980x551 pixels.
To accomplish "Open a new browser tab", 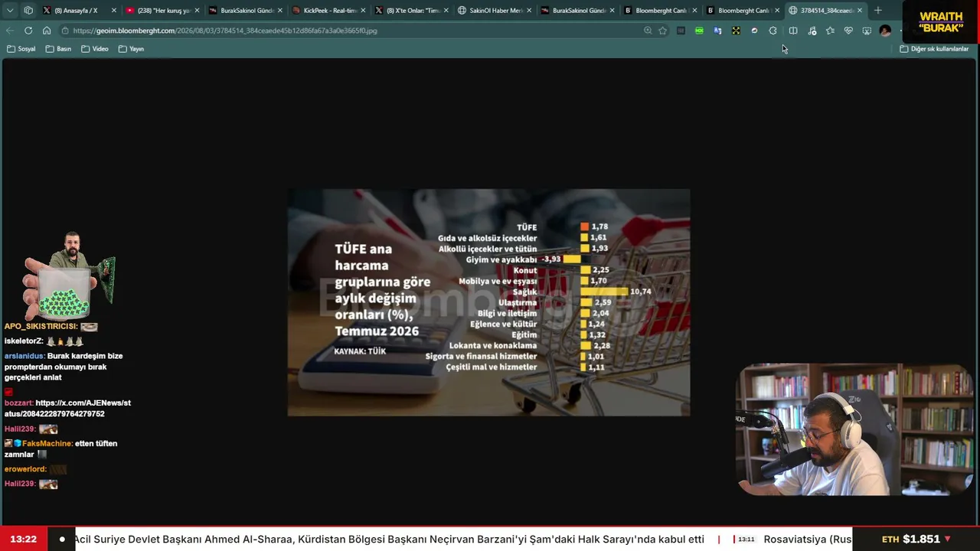I will [877, 11].
